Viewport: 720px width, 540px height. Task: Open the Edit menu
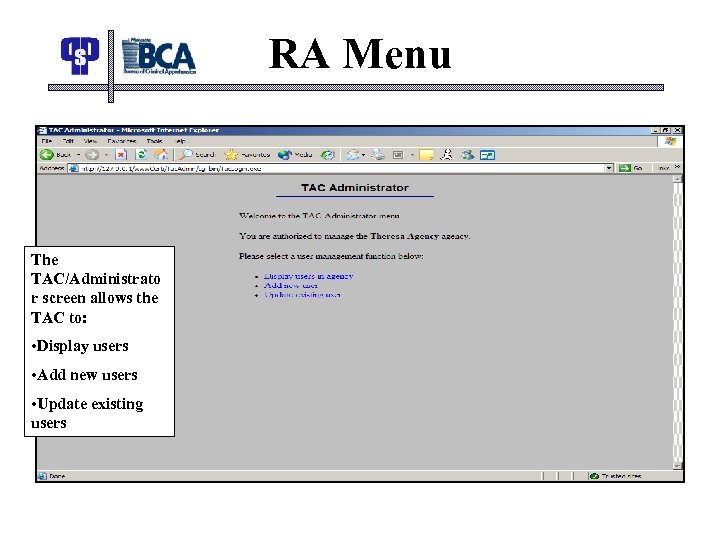(x=68, y=141)
